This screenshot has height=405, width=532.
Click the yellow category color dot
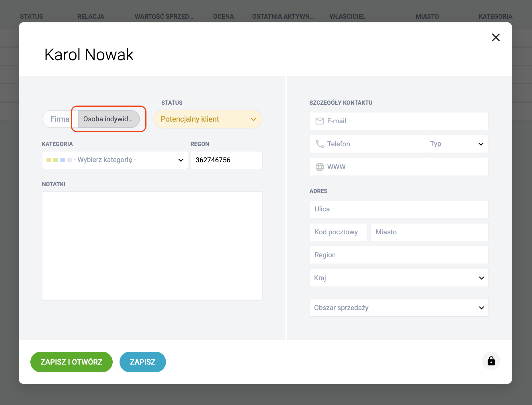[49, 160]
